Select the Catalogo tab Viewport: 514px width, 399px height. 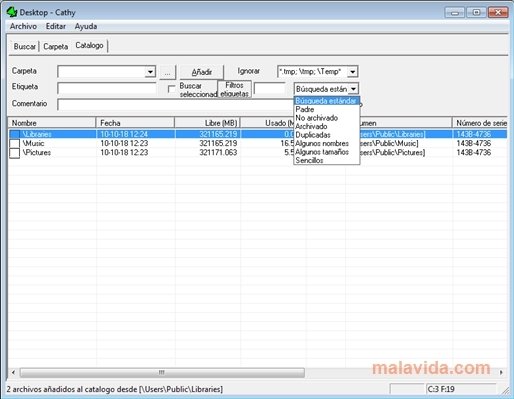click(x=89, y=45)
